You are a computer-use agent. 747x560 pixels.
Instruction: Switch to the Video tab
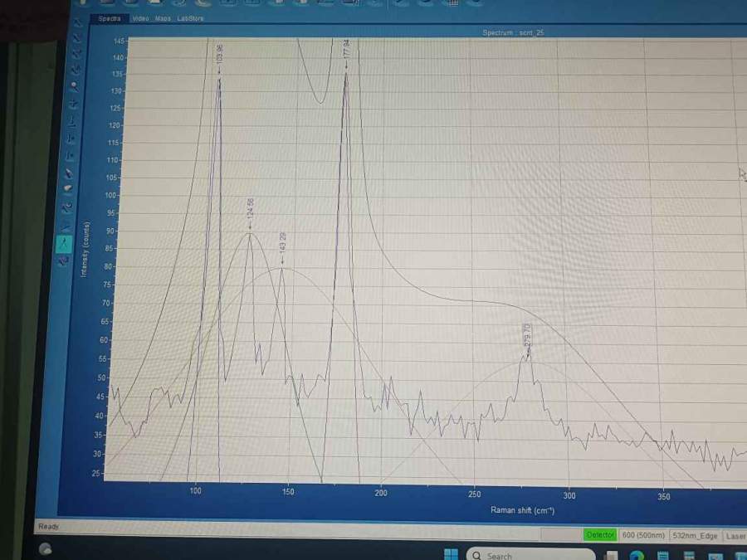140,18
